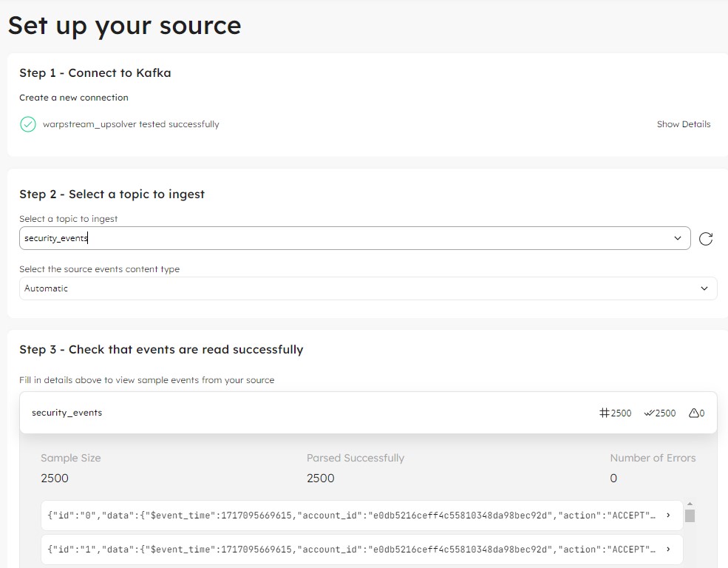728x568 pixels.
Task: Select the first JSON event text
Action: 351,515
